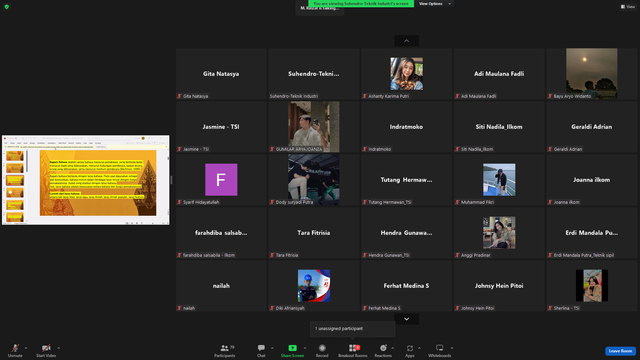Screen dimensions: 640x360
Task: Click the Leave Room button
Action: [x=620, y=351]
